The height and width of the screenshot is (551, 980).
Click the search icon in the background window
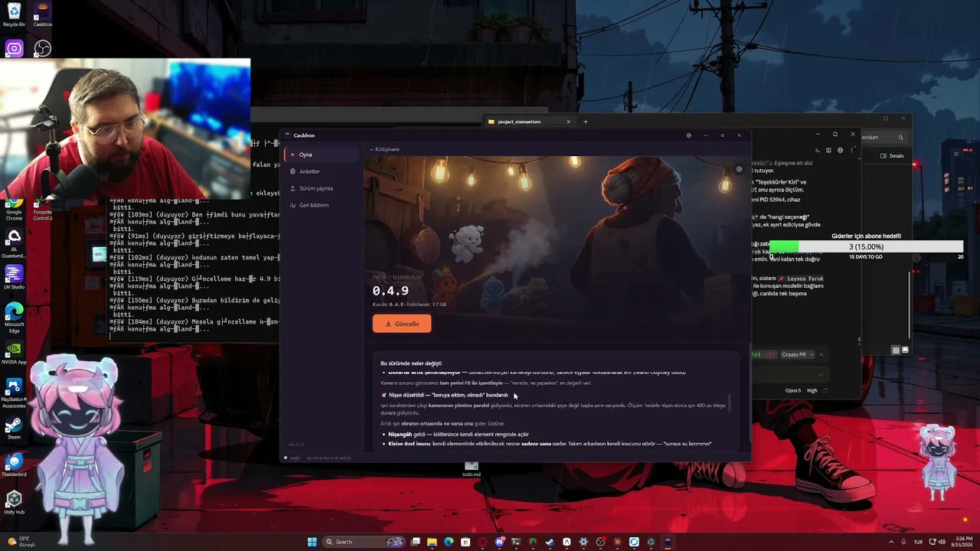900,137
